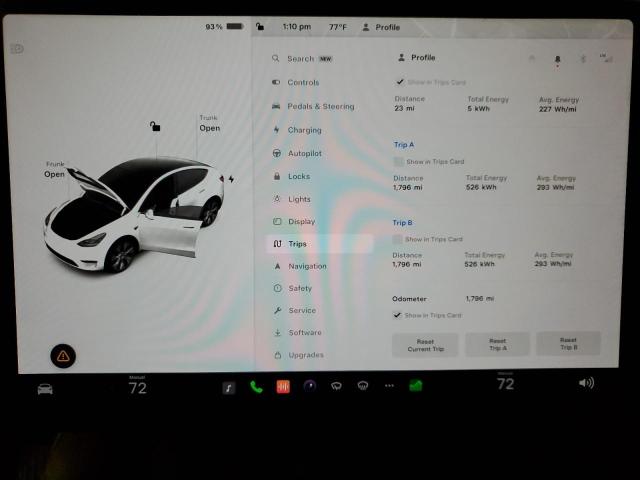The image size is (640, 480).
Task: Click Reset Current Trip button
Action: click(x=425, y=345)
